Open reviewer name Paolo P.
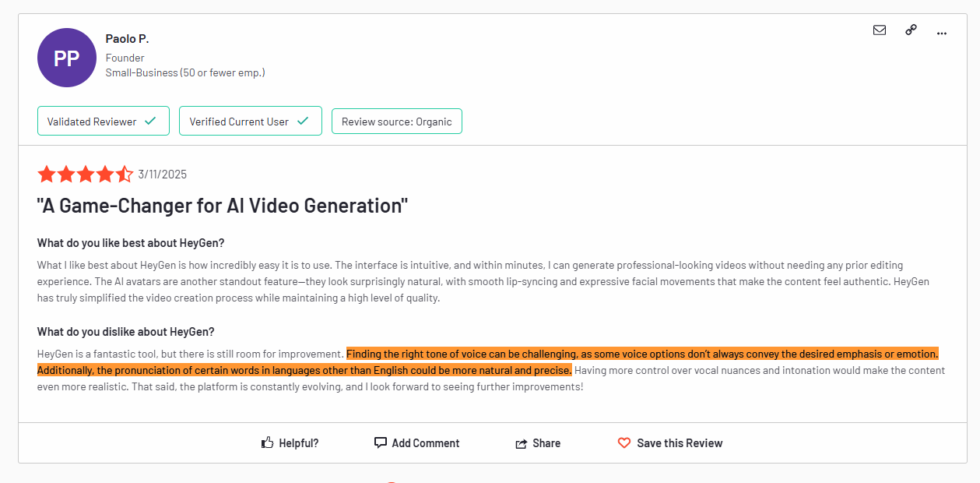The image size is (980, 483). click(x=127, y=39)
